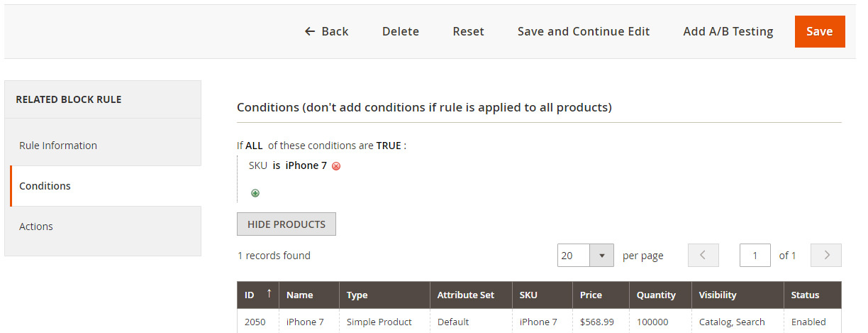The width and height of the screenshot is (868, 333).
Task: Click Save and Continue Edit
Action: click(584, 31)
